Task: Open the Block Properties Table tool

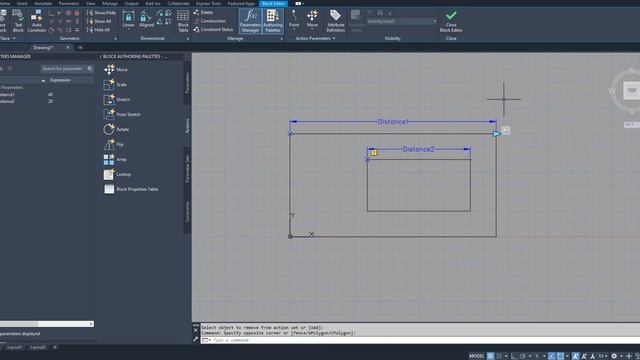Action: click(x=131, y=189)
